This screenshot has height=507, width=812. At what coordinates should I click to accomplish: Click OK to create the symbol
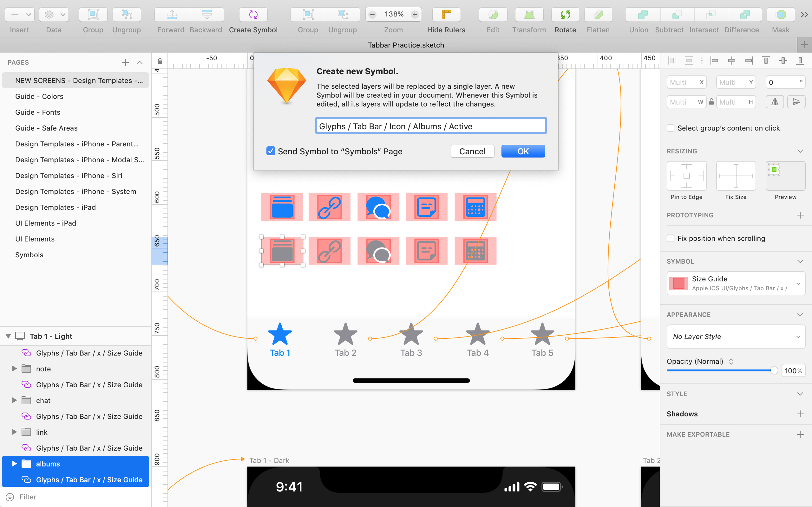(x=523, y=151)
